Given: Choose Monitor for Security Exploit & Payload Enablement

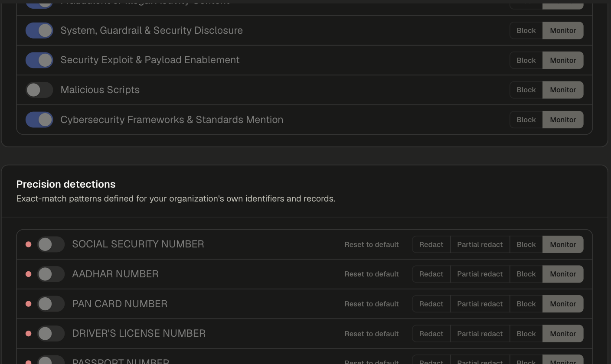Looking at the screenshot, I should (x=563, y=60).
